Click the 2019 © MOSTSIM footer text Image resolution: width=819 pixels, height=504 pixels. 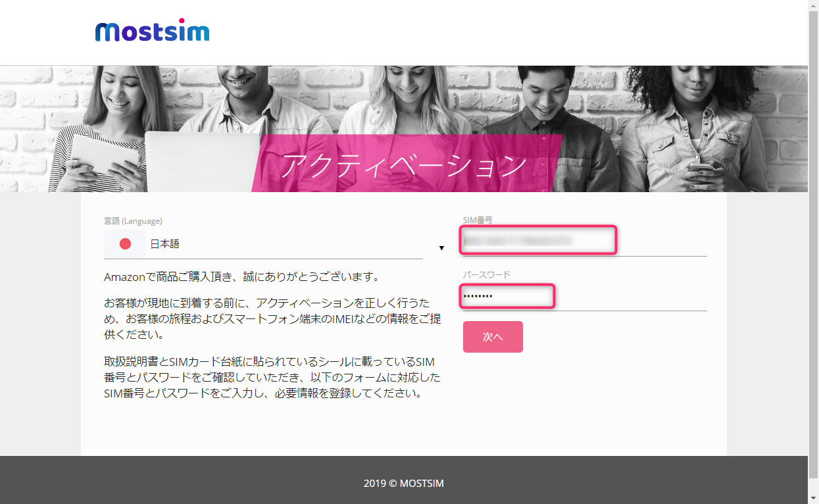(x=404, y=484)
